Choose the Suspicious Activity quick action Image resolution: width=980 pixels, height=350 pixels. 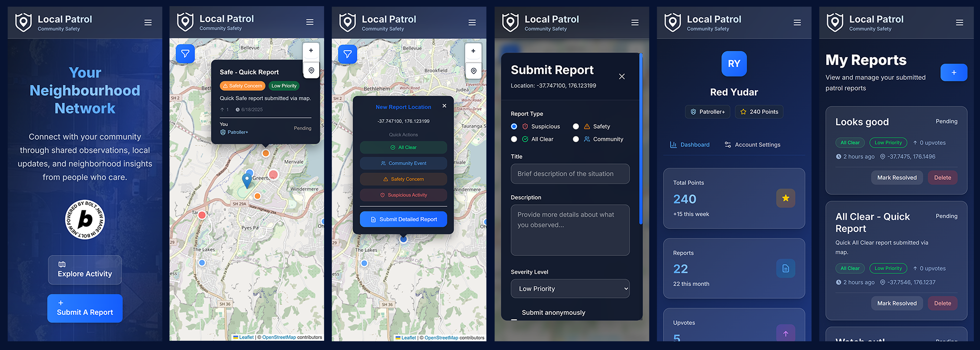coord(403,195)
